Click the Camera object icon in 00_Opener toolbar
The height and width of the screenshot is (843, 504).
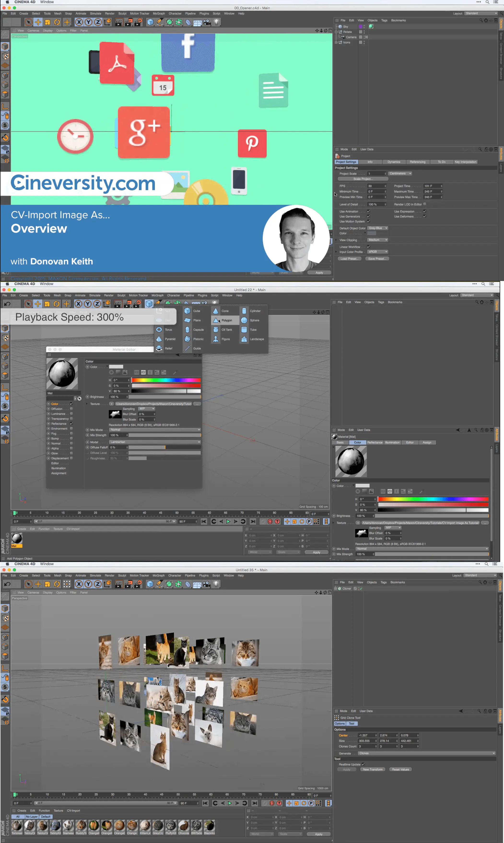207,22
